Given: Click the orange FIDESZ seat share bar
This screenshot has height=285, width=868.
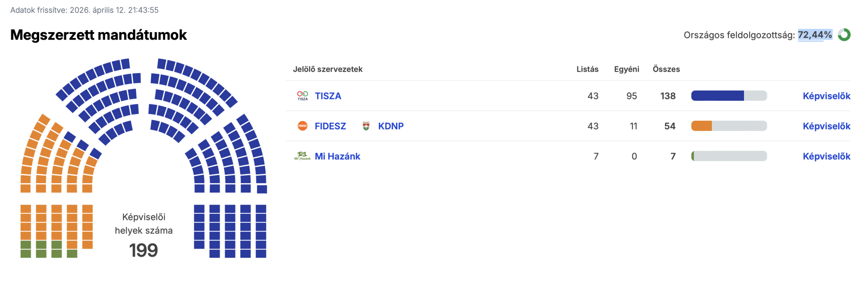Looking at the screenshot, I should click(702, 126).
